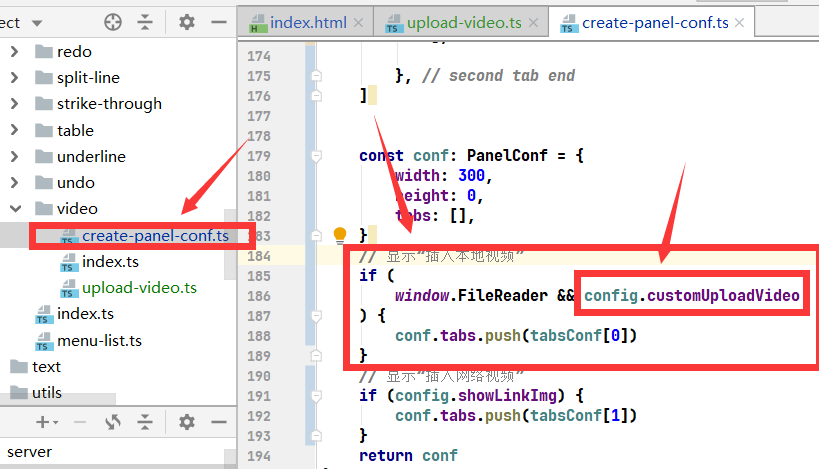Viewport: 819px width, 469px height.
Task: Select the strike-through folder
Action: click(x=98, y=103)
